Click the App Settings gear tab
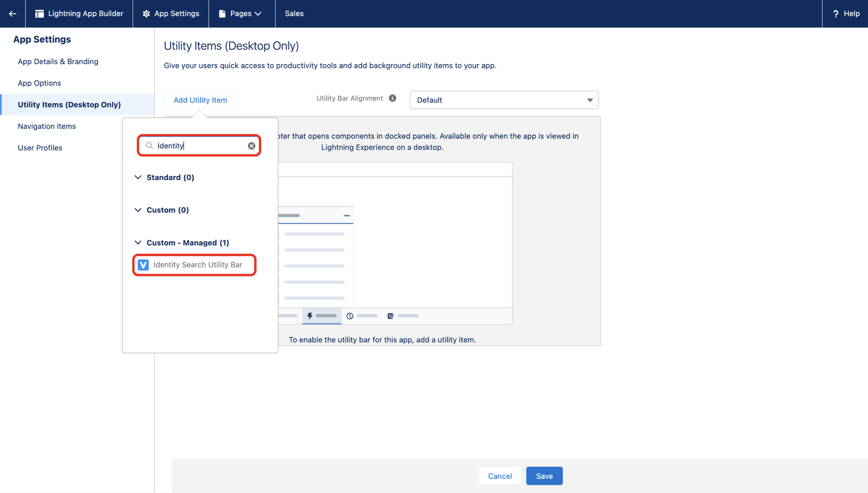This screenshot has width=868, height=493. tap(171, 14)
